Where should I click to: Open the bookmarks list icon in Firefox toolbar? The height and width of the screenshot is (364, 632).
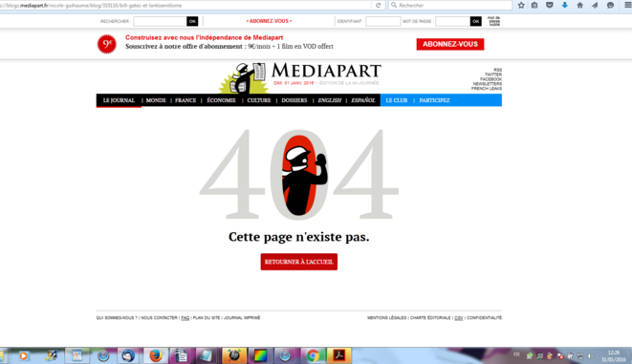(534, 5)
